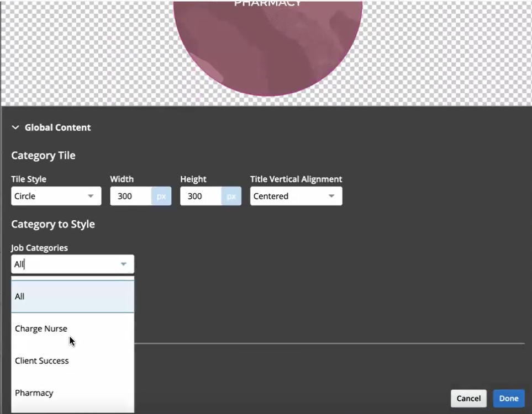
Task: Click the Category Tile heading
Action: pyautogui.click(x=43, y=155)
